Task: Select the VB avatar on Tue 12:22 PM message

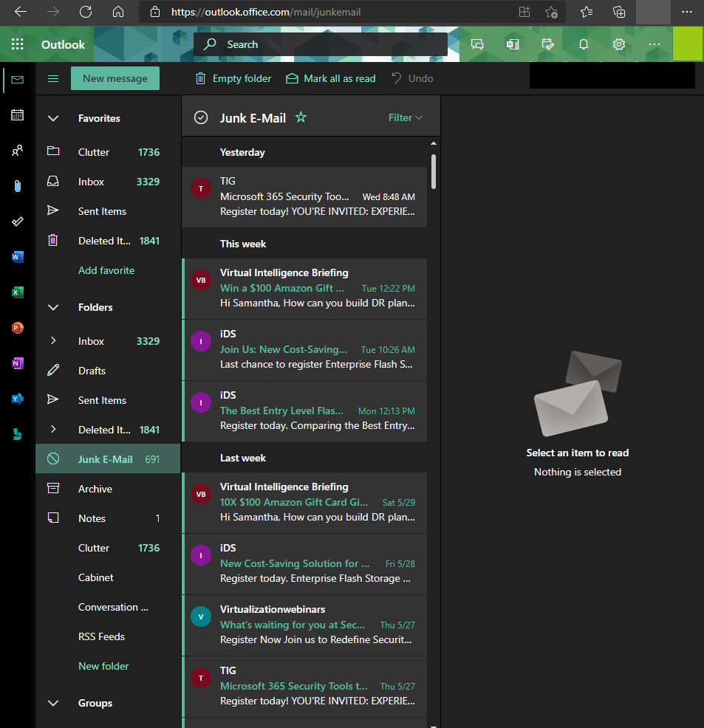Action: coord(201,280)
